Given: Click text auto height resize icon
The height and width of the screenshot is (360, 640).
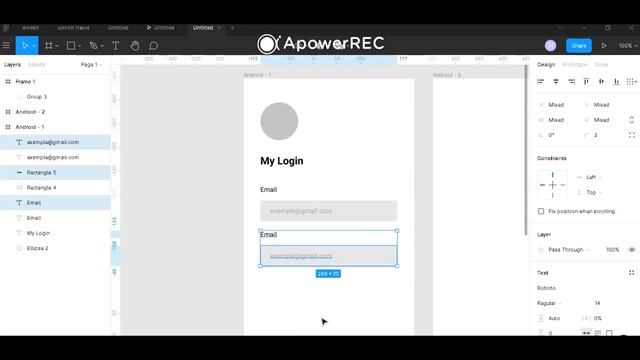Looking at the screenshot, I should [598, 333].
